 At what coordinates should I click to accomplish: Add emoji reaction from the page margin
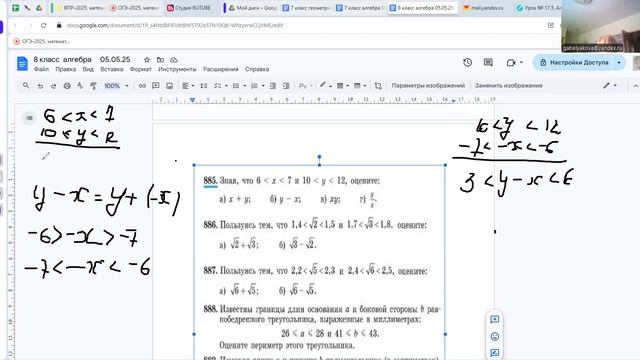495,336
